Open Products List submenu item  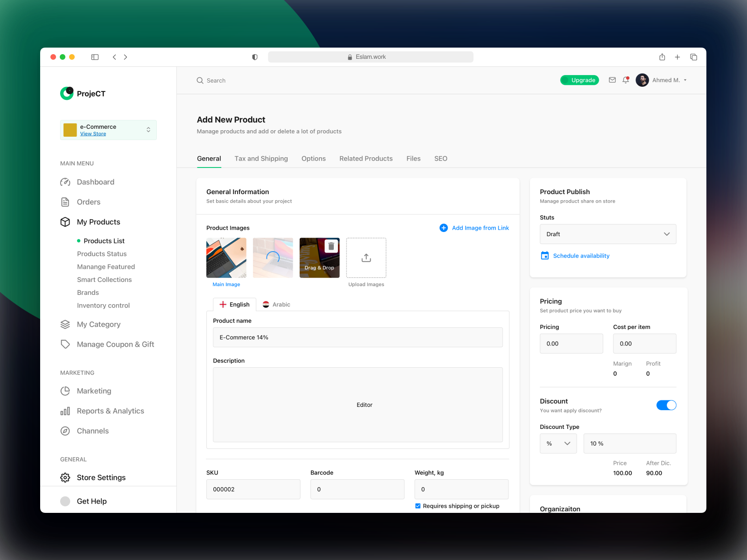click(x=104, y=241)
